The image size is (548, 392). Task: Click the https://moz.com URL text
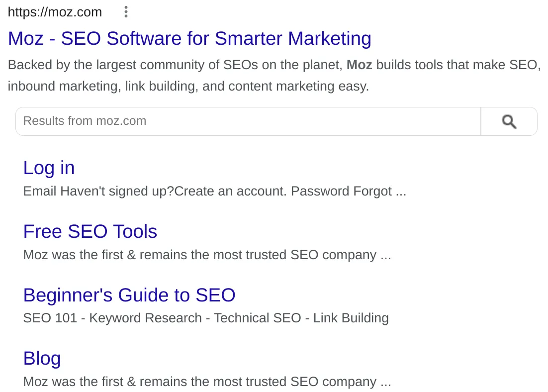tap(55, 11)
